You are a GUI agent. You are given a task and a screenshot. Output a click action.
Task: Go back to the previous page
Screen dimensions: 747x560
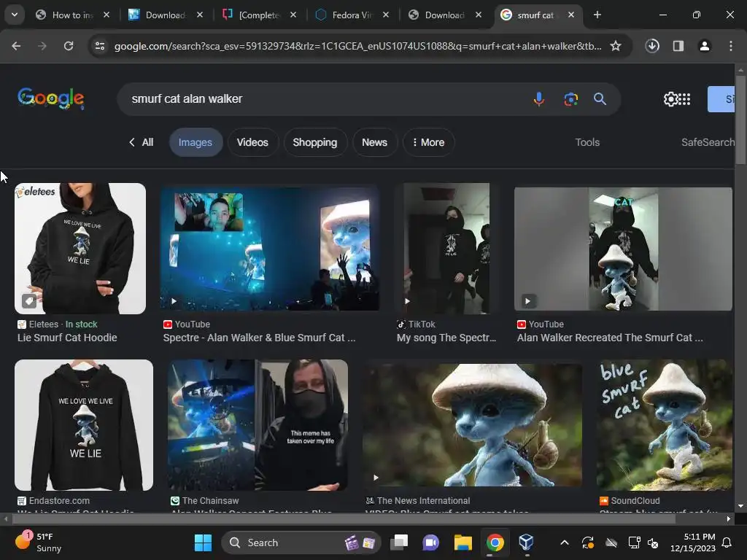pyautogui.click(x=16, y=46)
